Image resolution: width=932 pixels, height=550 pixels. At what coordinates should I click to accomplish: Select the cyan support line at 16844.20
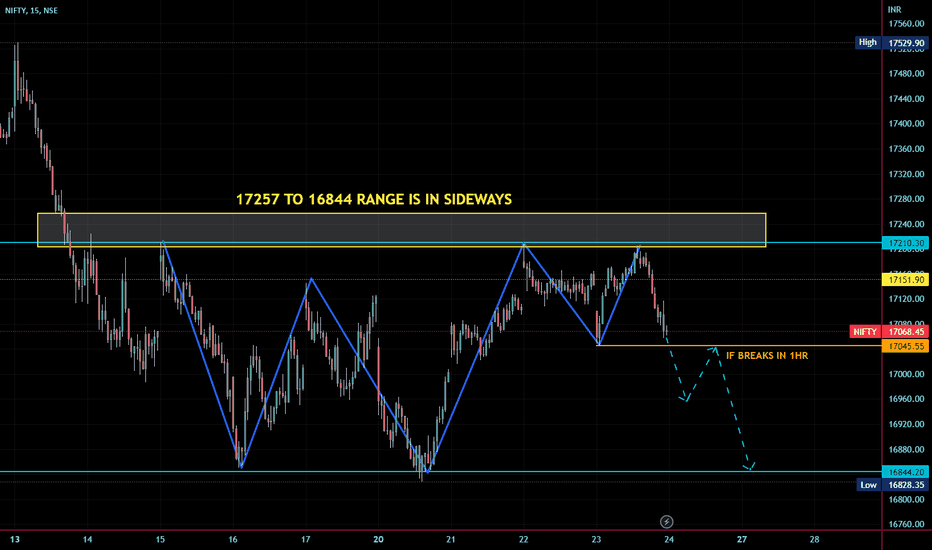[440, 472]
